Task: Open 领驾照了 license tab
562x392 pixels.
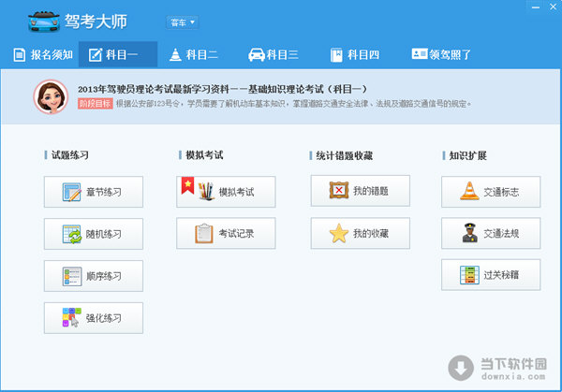Action: coord(445,54)
